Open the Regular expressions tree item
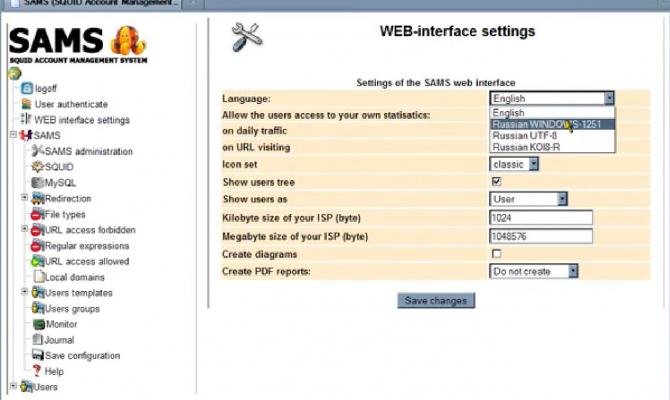Screen dimensions: 670x400 point(87,246)
